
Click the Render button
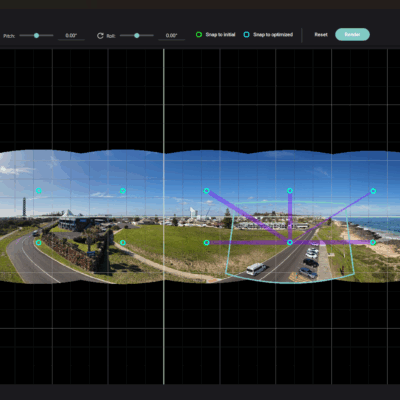[x=352, y=35]
